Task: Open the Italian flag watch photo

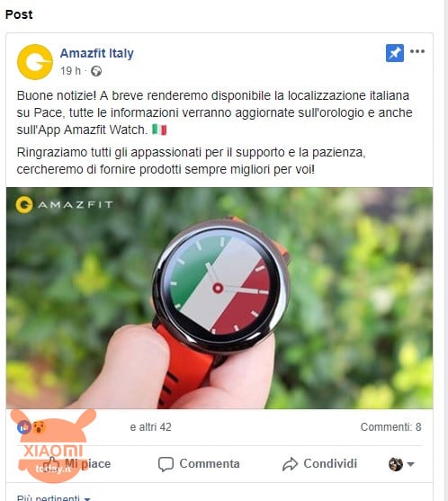Action: (220, 298)
